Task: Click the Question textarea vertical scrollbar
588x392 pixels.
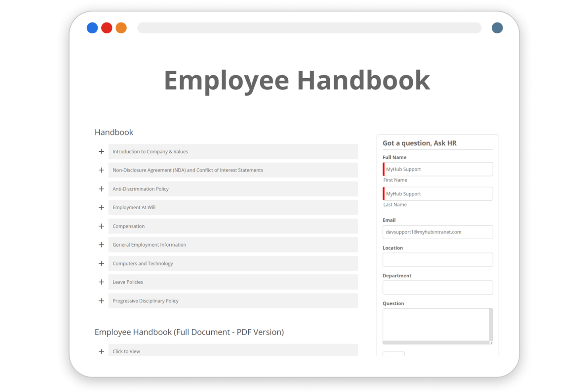Action: [491, 325]
